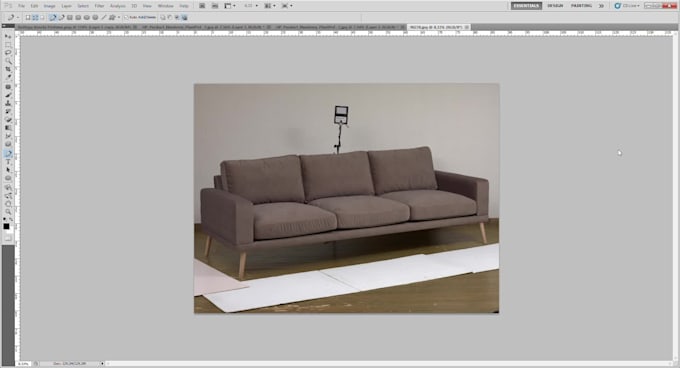Launch Bridge from the application bar
The image size is (680, 368).
tap(202, 6)
